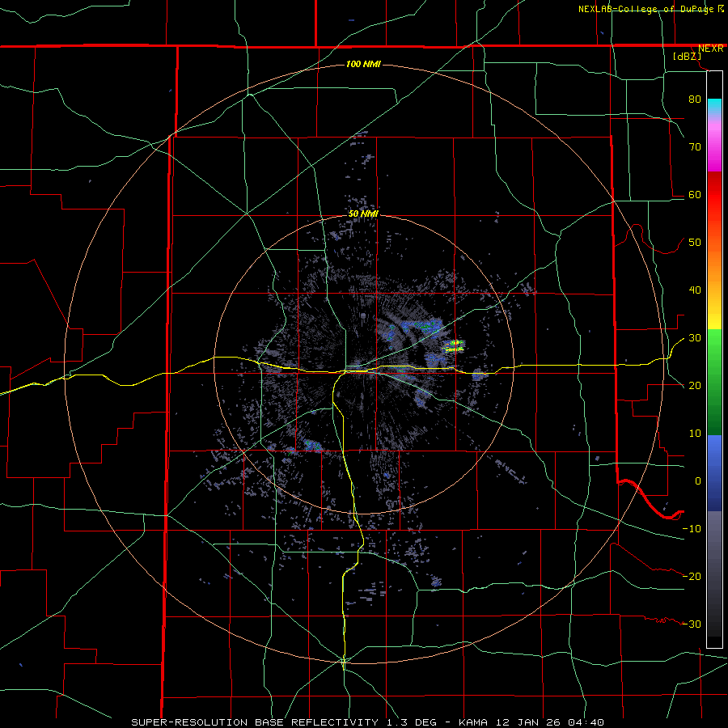The height and width of the screenshot is (728, 728).
Task: Click the "100 NMI" range ring label
Action: [x=363, y=64]
